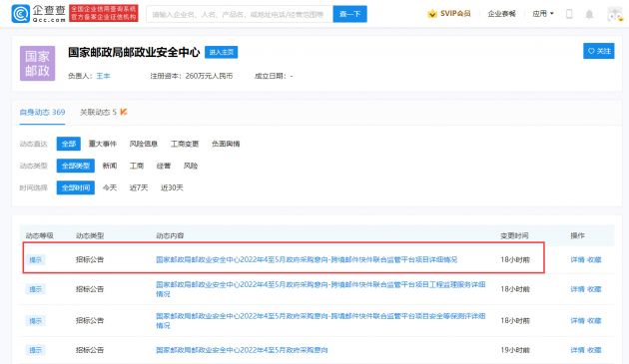Screen dimensions: 629x364
Task: Click 详情 in the 19小时前 row
Action: (x=577, y=350)
